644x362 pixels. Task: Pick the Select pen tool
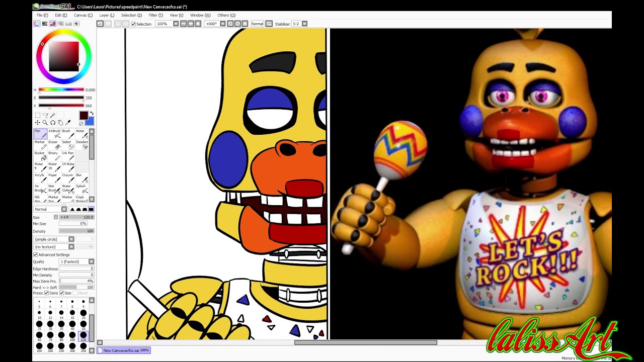[x=68, y=145]
